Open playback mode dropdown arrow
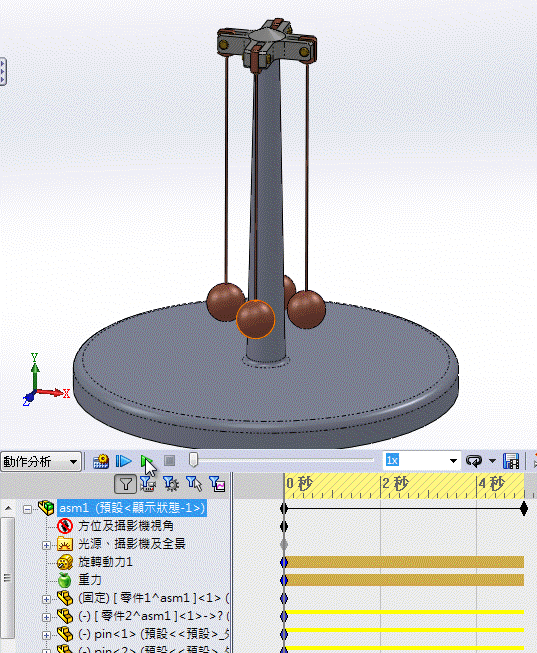 click(x=492, y=461)
